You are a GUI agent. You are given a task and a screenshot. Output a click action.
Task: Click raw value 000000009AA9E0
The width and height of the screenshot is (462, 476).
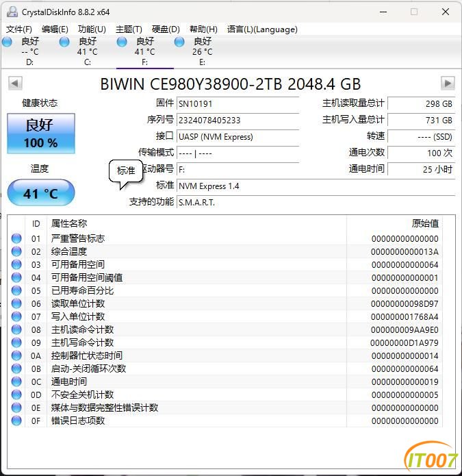[405, 329]
